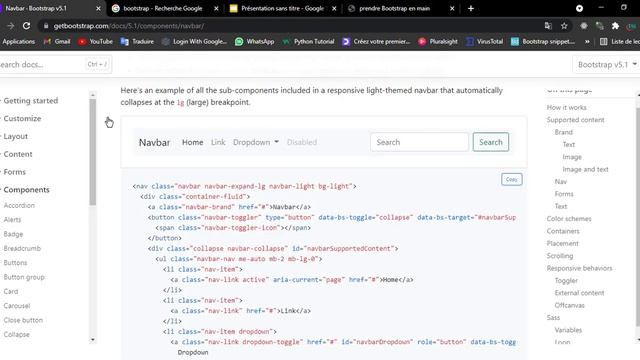Open the WhatsApp bookmark
This screenshot has height=360, width=640.
(255, 41)
